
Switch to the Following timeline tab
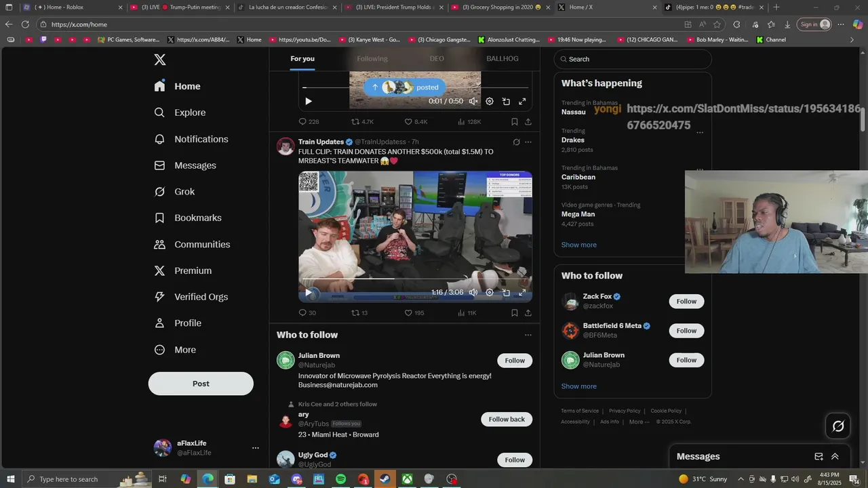point(372,59)
